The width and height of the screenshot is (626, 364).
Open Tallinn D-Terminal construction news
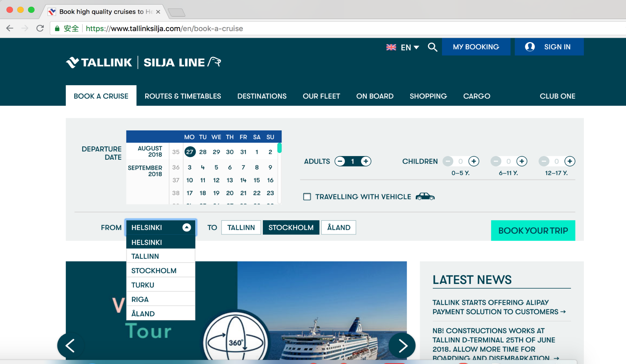(496, 344)
